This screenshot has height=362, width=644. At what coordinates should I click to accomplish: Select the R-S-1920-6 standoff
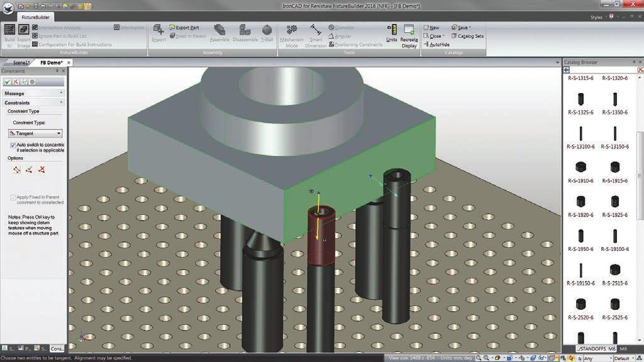pyautogui.click(x=580, y=206)
